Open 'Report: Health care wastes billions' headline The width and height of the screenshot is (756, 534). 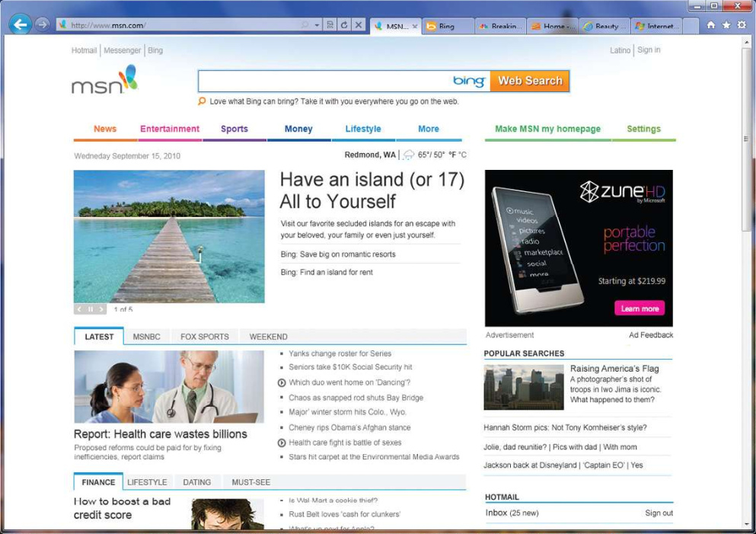[x=161, y=433]
